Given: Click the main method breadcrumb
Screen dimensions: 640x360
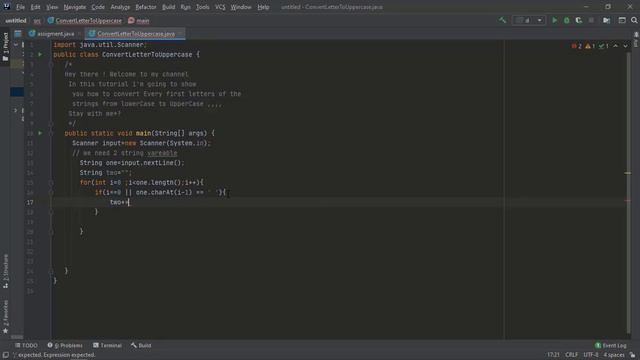Looking at the screenshot, I should coord(139,20).
